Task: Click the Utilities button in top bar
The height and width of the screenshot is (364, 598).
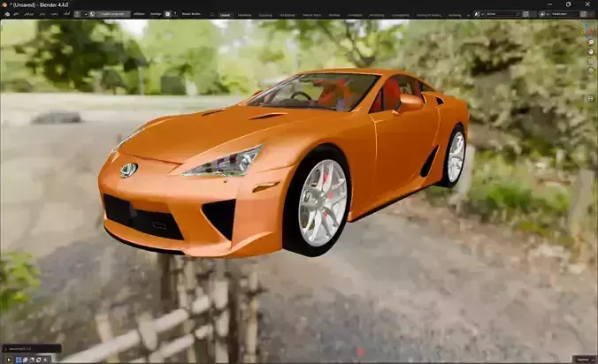Action: click(139, 14)
